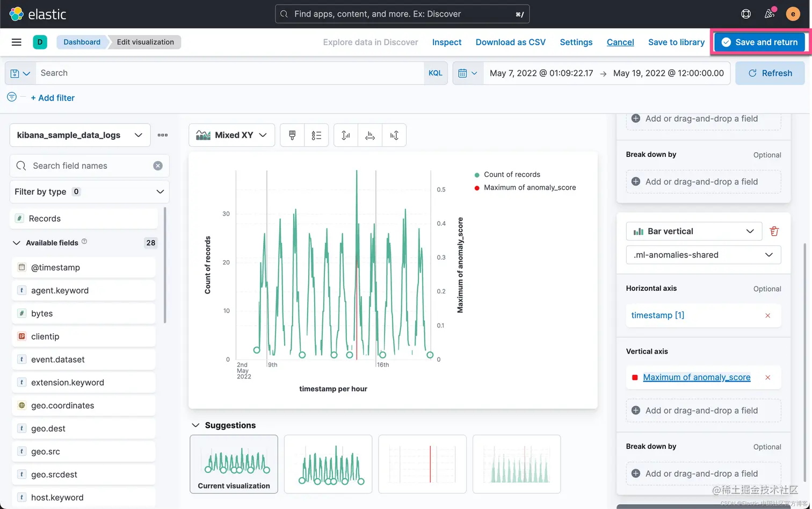
Task: Open the help menu lifebuoy icon
Action: 746,14
